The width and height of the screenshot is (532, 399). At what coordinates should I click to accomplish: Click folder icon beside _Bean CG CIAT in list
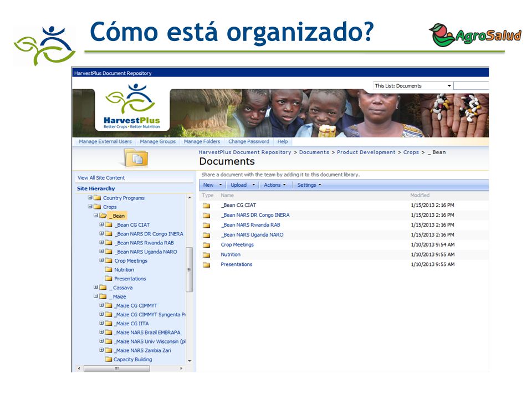(x=206, y=206)
